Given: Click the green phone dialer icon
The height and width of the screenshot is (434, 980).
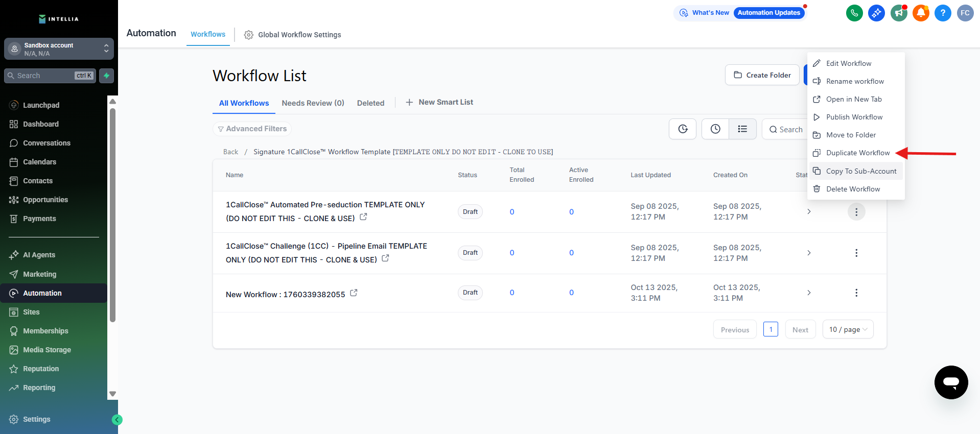Looking at the screenshot, I should (x=854, y=13).
